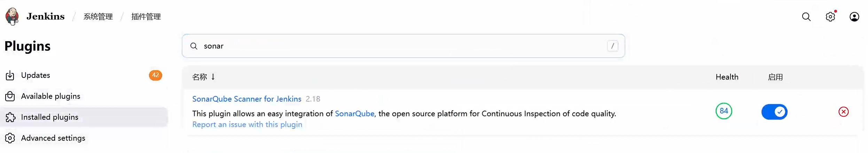Open the settings gear with notification dot
Image resolution: width=868 pixels, height=153 pixels.
coord(830,16)
